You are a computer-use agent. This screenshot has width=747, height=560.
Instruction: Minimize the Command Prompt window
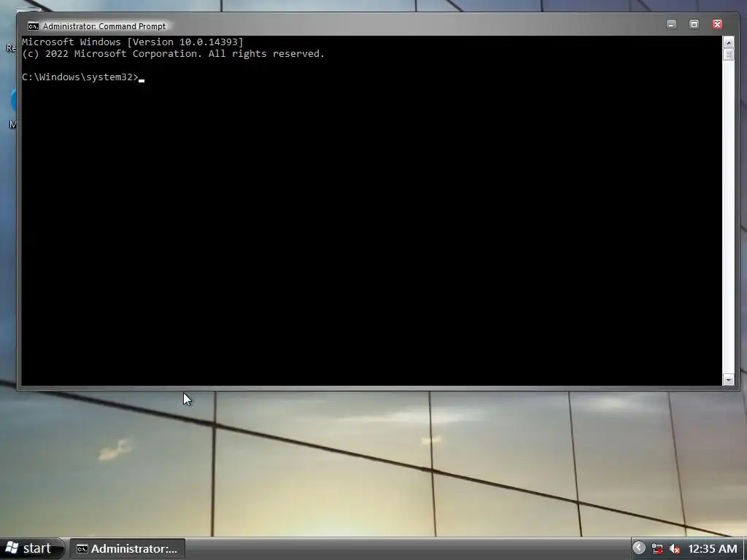[x=671, y=24]
